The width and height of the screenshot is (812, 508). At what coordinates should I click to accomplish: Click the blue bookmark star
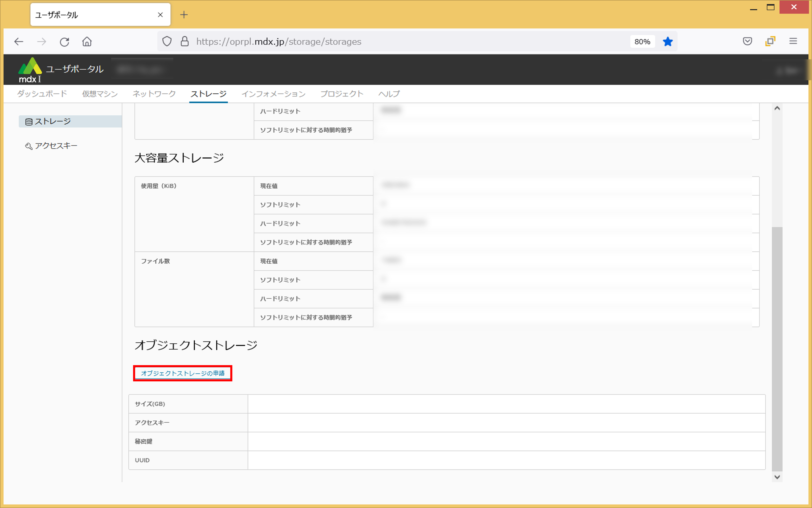tap(668, 42)
